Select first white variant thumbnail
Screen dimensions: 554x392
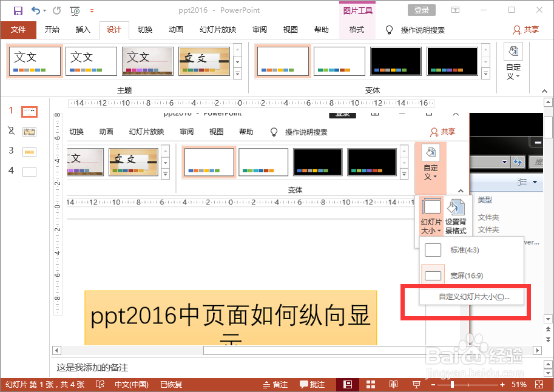pos(283,61)
